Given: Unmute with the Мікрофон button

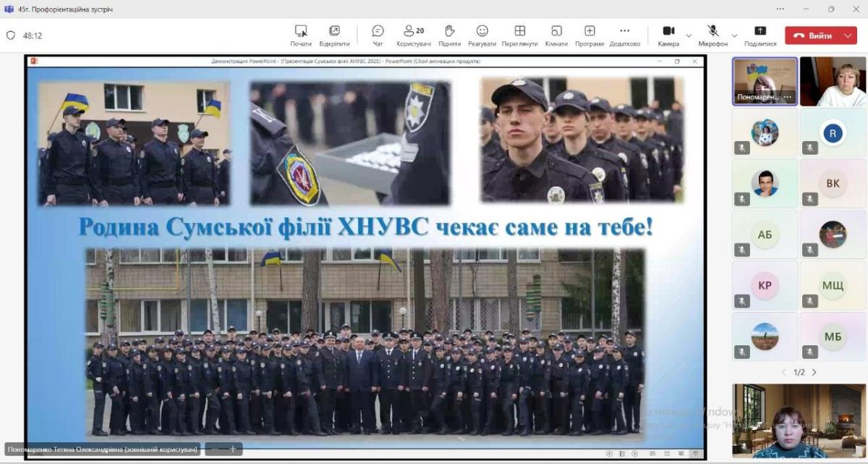Looking at the screenshot, I should click(x=712, y=35).
